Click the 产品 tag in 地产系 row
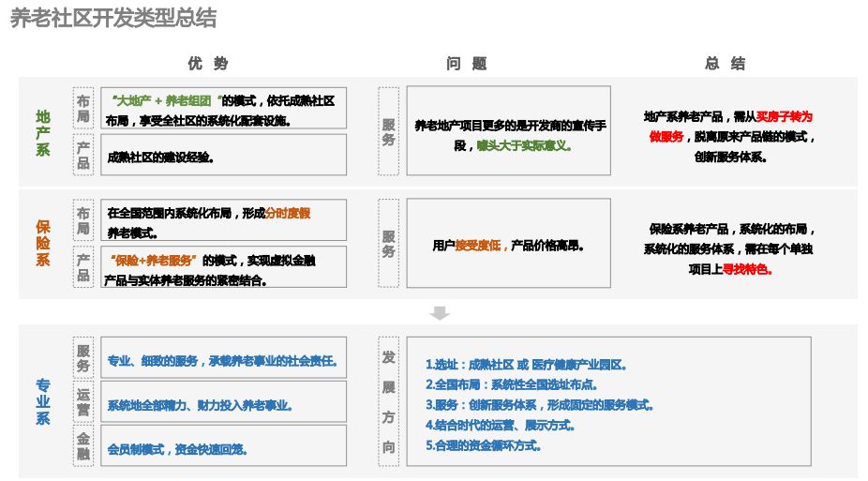The image size is (868, 481). coord(83,155)
